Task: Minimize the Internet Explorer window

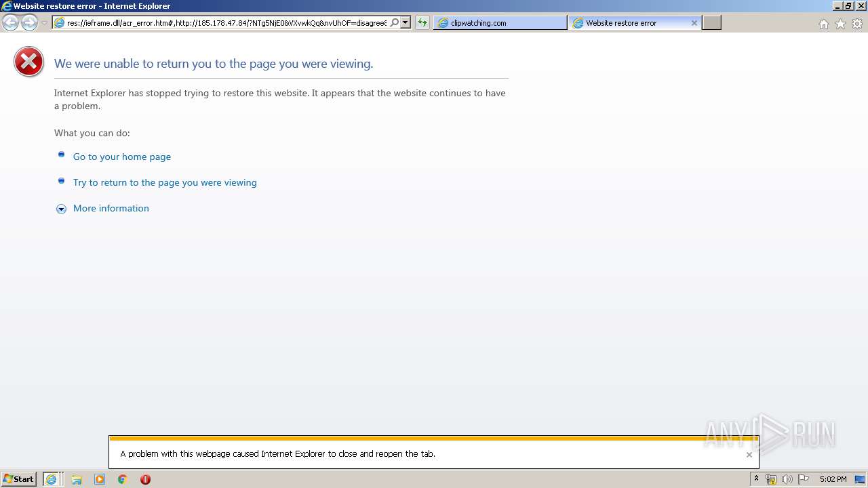Action: [837, 6]
